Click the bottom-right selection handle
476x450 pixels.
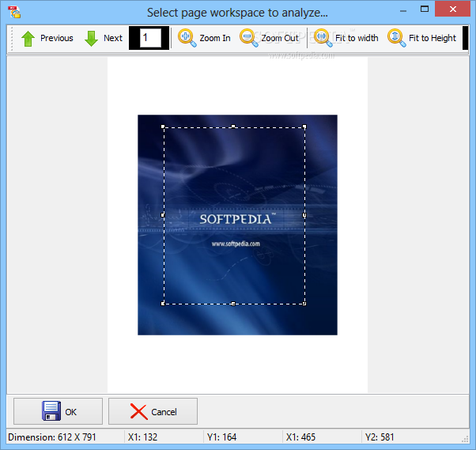pos(304,304)
